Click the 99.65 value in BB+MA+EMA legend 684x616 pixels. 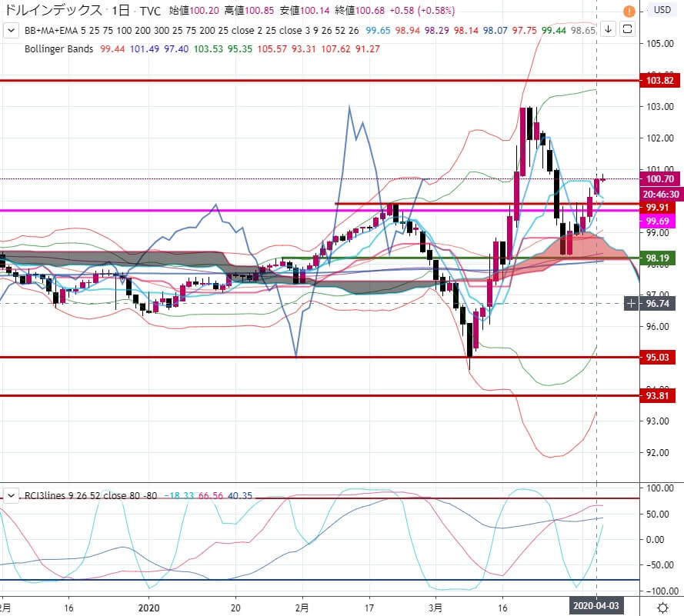click(378, 31)
